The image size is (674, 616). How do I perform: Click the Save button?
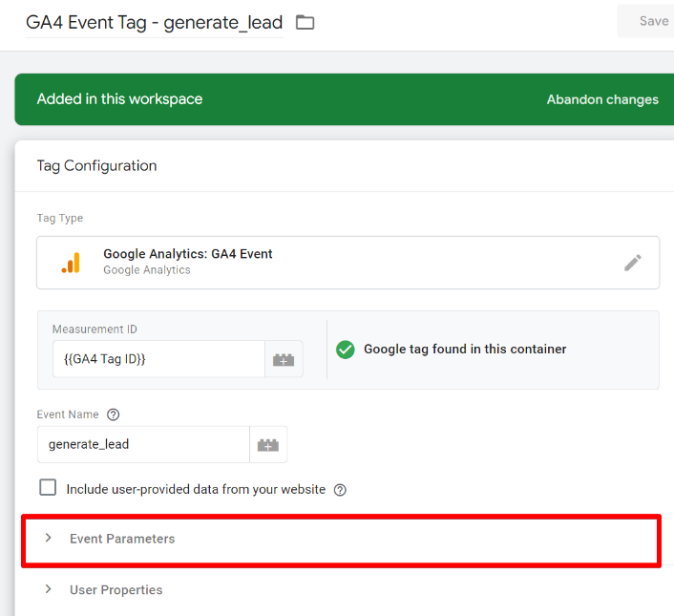point(653,21)
